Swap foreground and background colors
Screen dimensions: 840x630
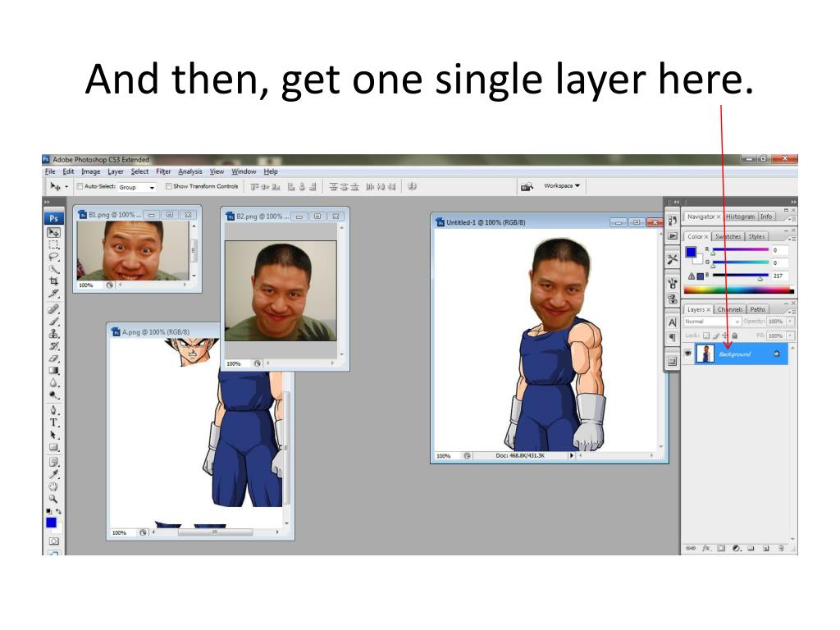(x=58, y=512)
